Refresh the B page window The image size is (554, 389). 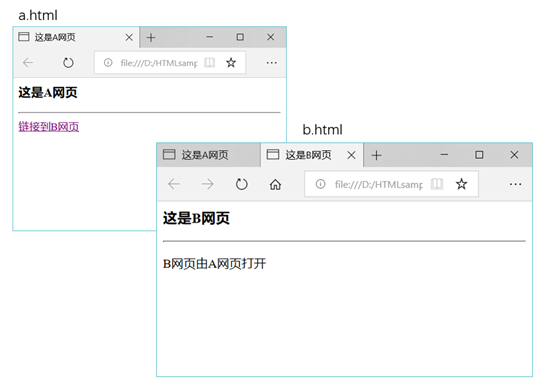pos(242,184)
